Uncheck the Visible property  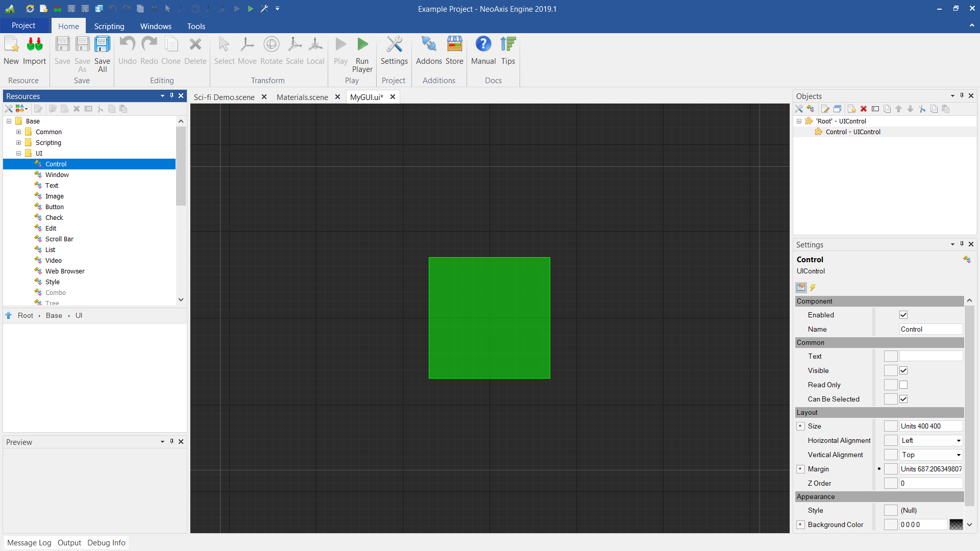(903, 370)
